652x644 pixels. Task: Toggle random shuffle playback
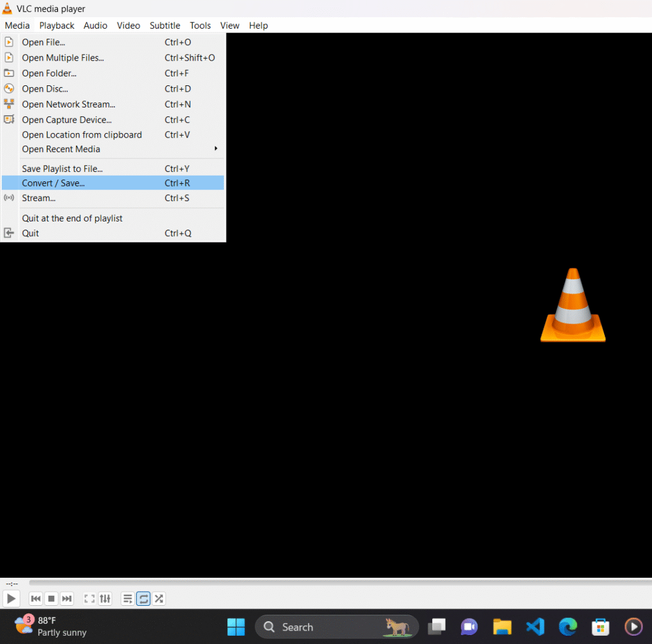click(159, 599)
